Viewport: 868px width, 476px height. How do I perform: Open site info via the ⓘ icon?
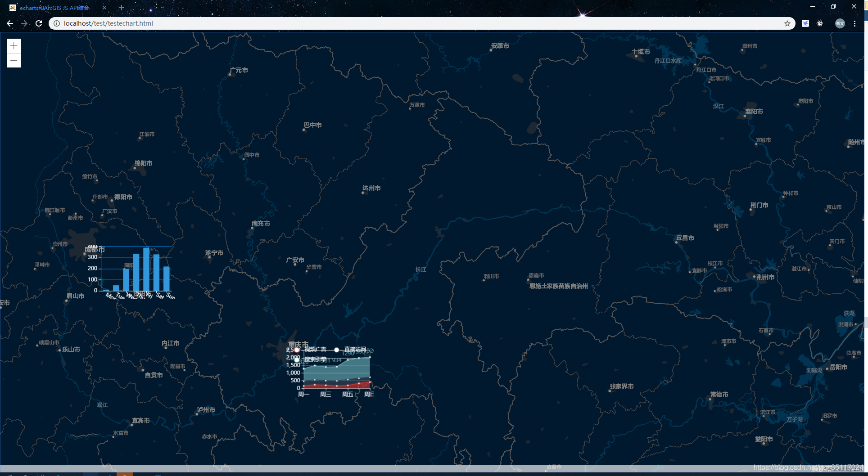56,23
